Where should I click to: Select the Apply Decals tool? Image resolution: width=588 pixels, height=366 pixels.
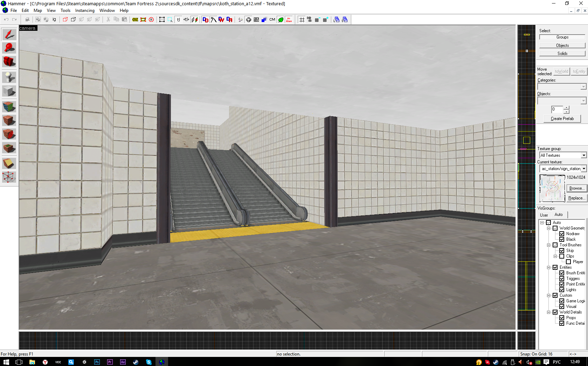[x=9, y=134]
